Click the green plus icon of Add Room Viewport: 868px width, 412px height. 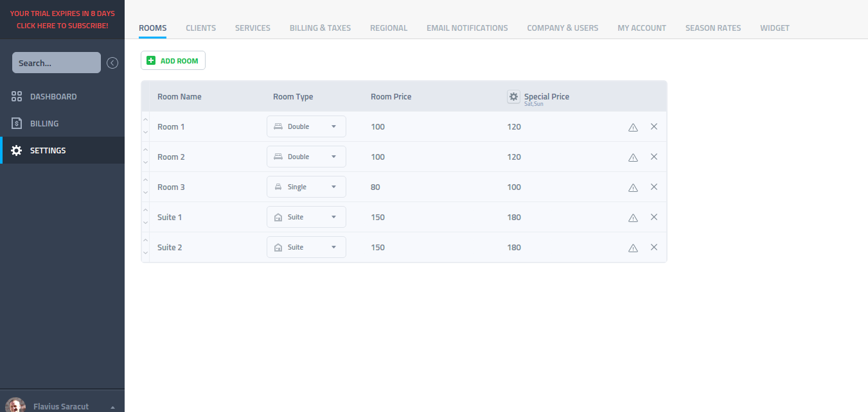pos(151,60)
